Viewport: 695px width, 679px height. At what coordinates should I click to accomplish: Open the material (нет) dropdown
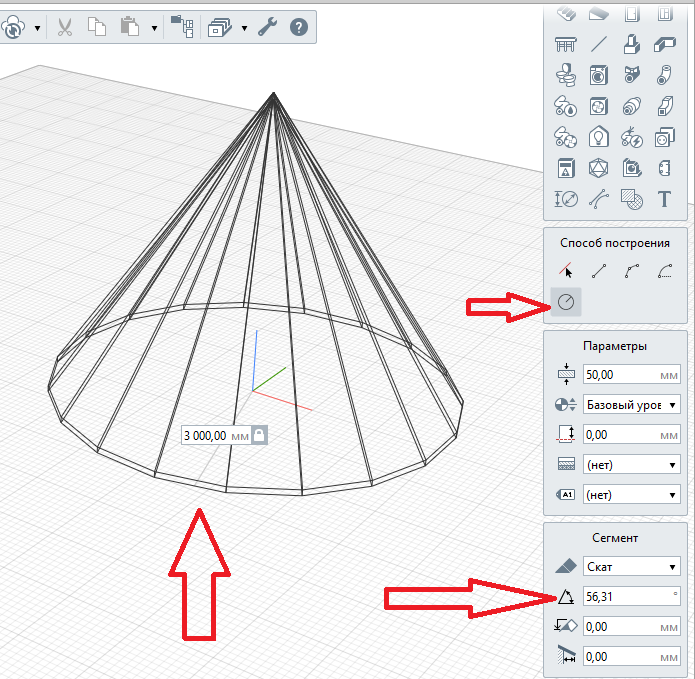tap(632, 464)
